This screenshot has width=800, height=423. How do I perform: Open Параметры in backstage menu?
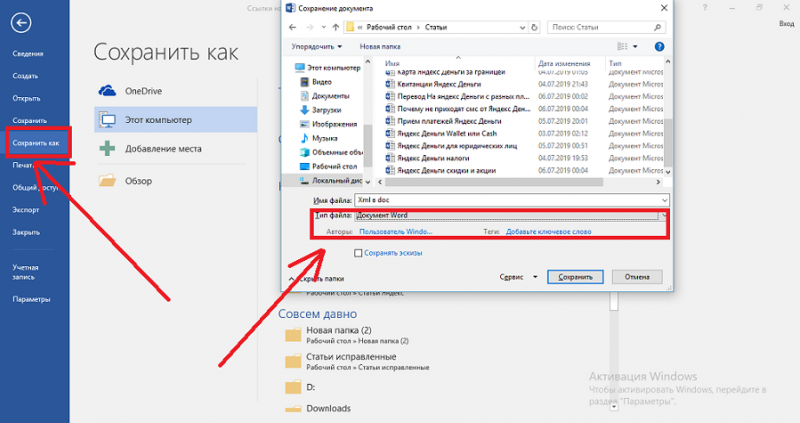tap(31, 300)
